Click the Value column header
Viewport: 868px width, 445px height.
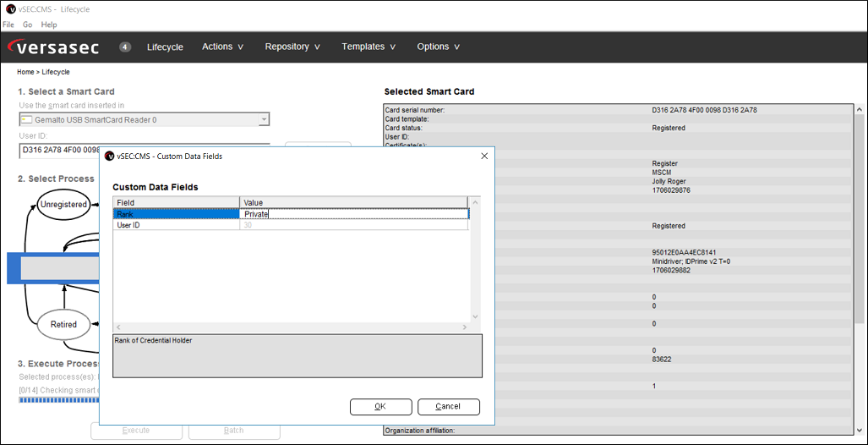click(x=354, y=203)
